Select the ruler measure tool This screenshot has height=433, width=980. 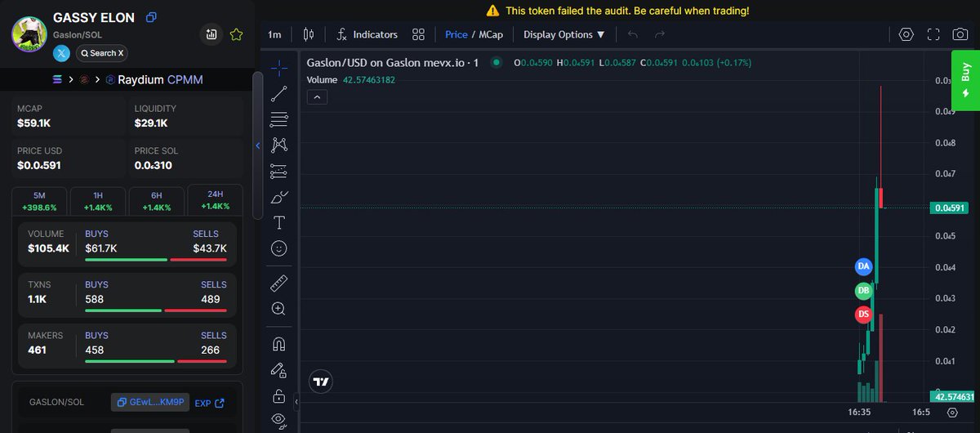tap(278, 283)
